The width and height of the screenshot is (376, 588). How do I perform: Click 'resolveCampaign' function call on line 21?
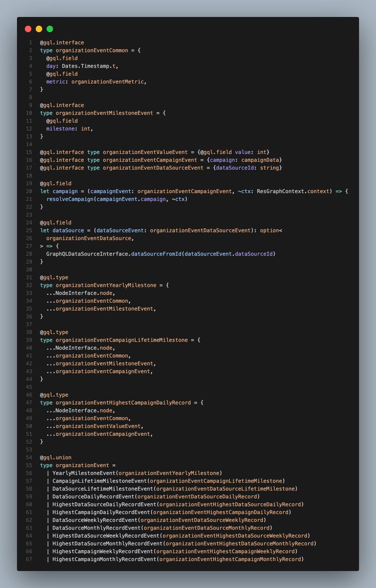[70, 199]
